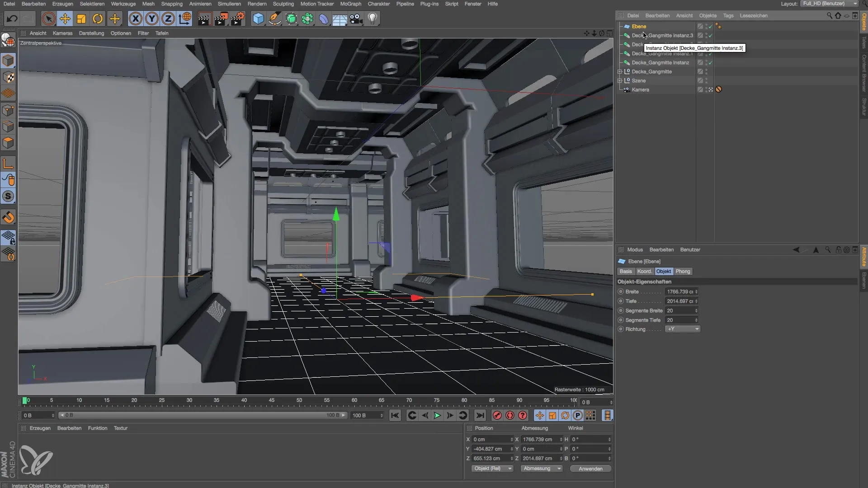
Task: Render the active view clapperboard icon
Action: click(x=204, y=19)
